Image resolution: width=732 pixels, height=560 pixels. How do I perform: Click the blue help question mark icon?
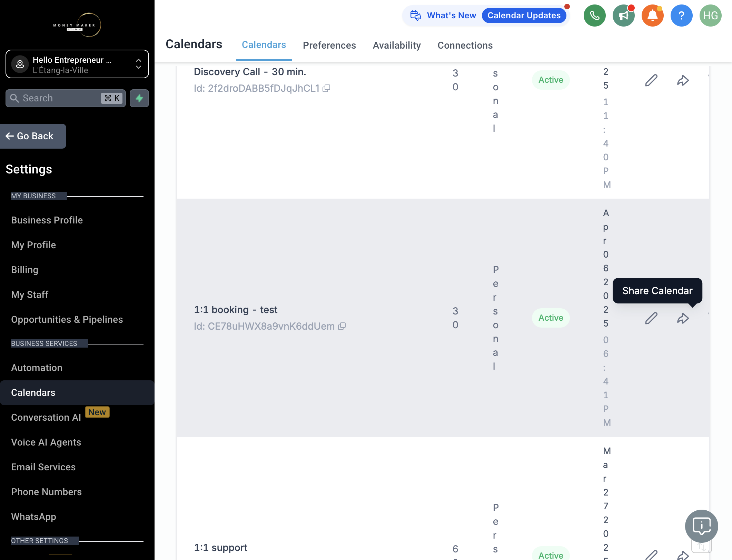click(681, 16)
